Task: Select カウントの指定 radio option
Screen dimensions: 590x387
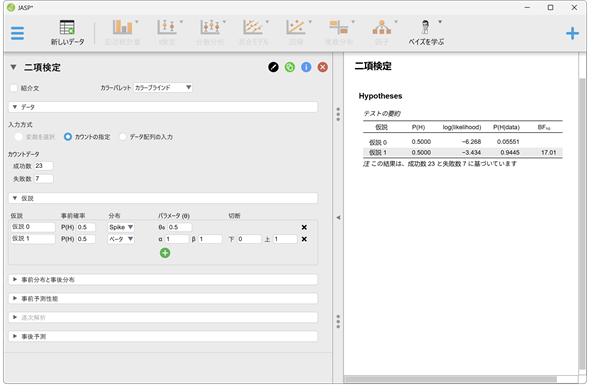Action: pyautogui.click(x=68, y=137)
